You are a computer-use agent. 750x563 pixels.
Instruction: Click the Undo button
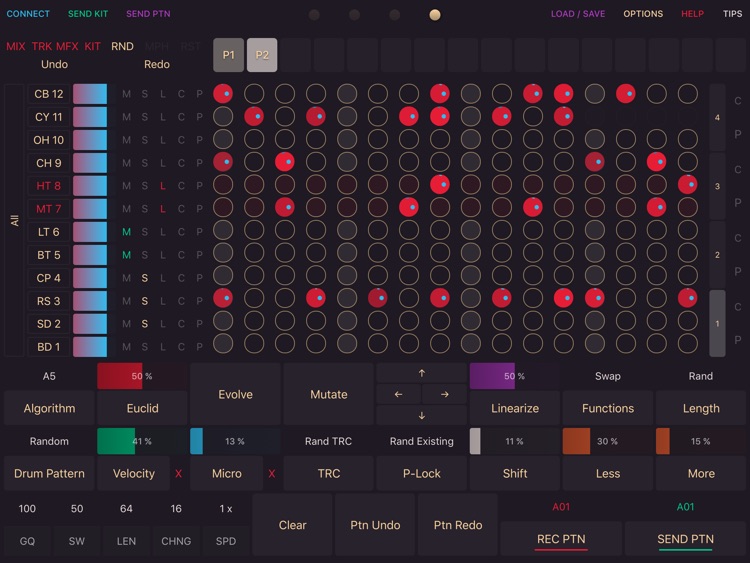coord(55,64)
